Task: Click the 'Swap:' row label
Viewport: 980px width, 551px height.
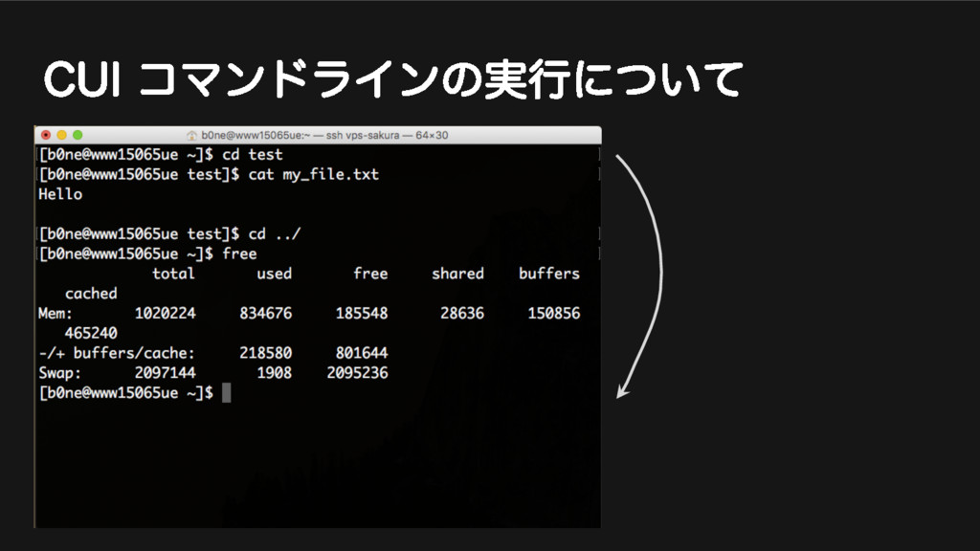Action: pyautogui.click(x=60, y=373)
